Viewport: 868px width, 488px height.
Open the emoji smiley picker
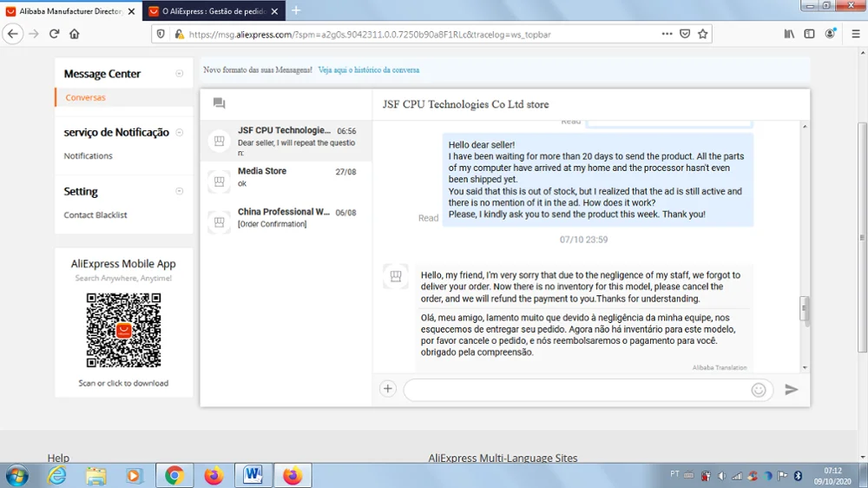[759, 390]
